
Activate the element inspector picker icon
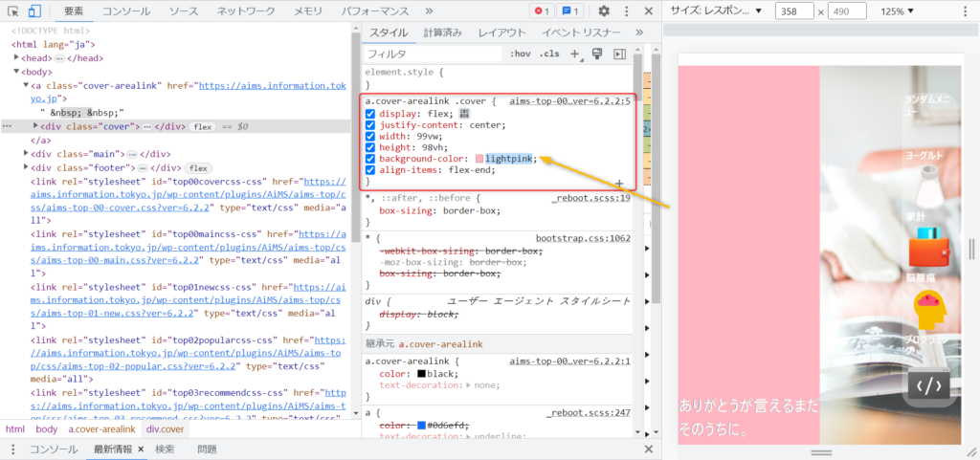pyautogui.click(x=13, y=11)
